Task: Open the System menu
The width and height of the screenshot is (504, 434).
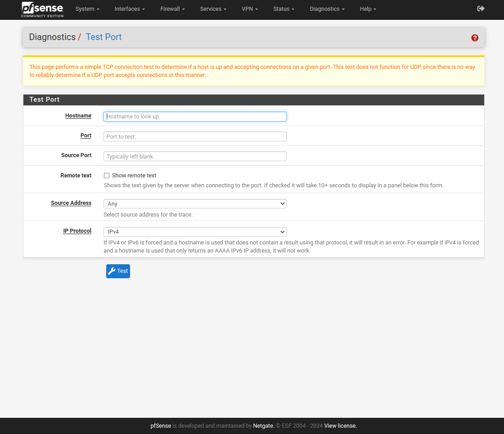Action: pos(87,9)
